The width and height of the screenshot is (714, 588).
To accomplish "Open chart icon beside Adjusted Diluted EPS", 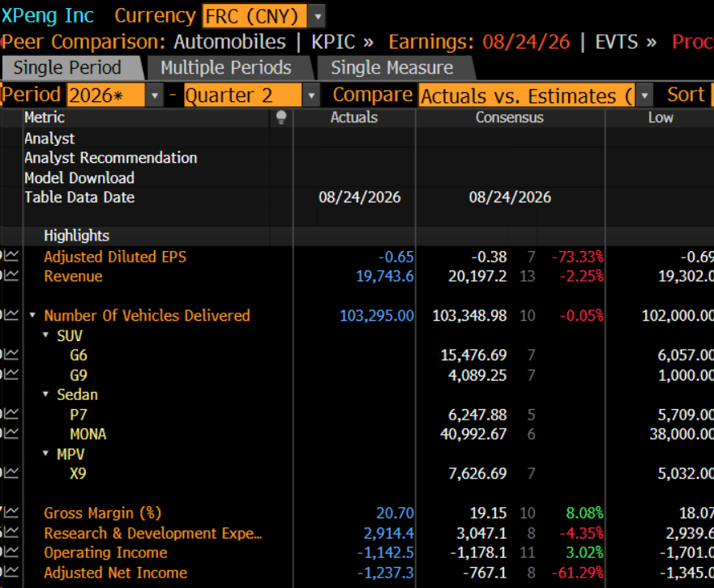I will click(x=11, y=257).
